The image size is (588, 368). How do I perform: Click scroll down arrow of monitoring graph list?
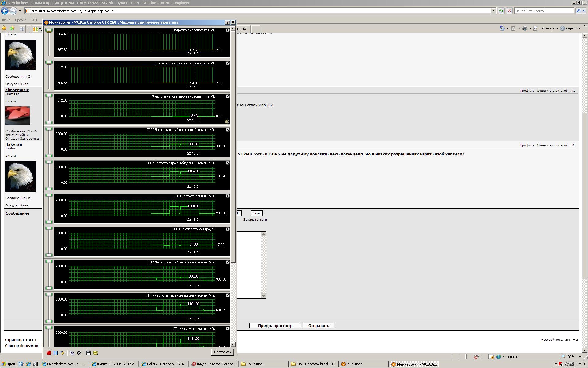pos(233,344)
